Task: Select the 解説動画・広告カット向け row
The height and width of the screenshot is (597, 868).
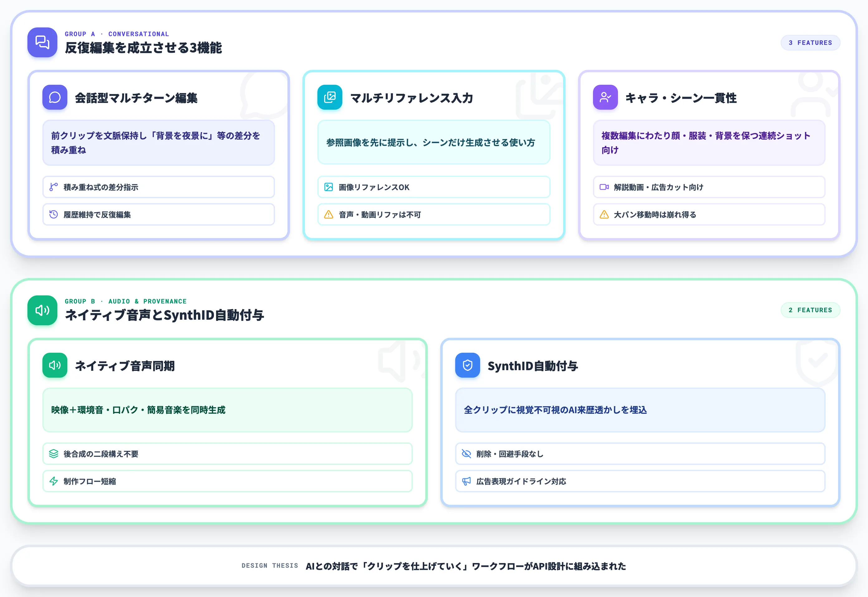Action: click(709, 187)
